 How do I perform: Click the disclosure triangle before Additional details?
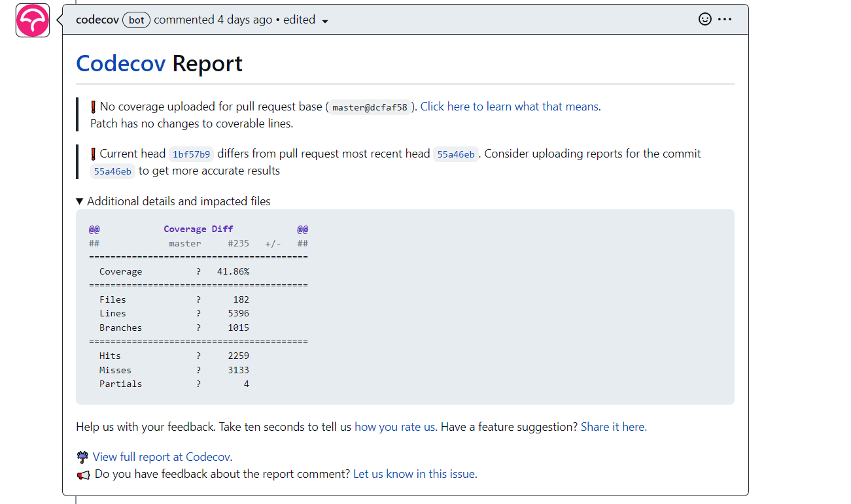(x=79, y=201)
